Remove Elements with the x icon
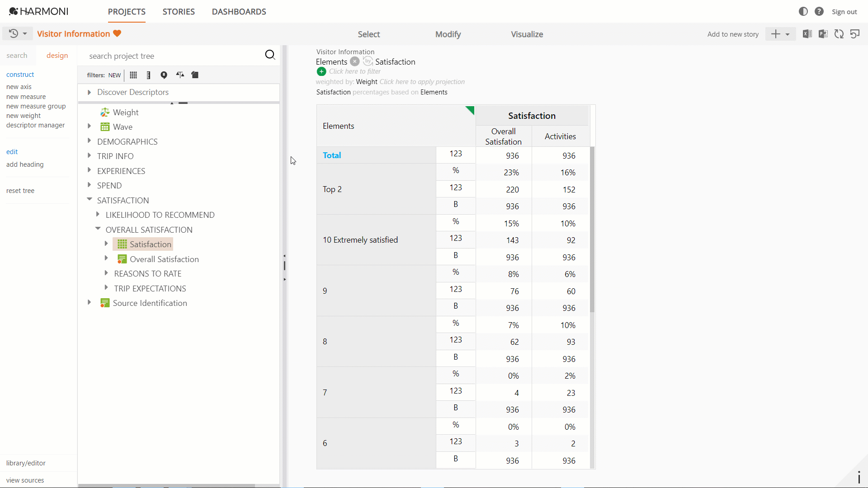Screen dimensions: 868x488 pyautogui.click(x=355, y=61)
